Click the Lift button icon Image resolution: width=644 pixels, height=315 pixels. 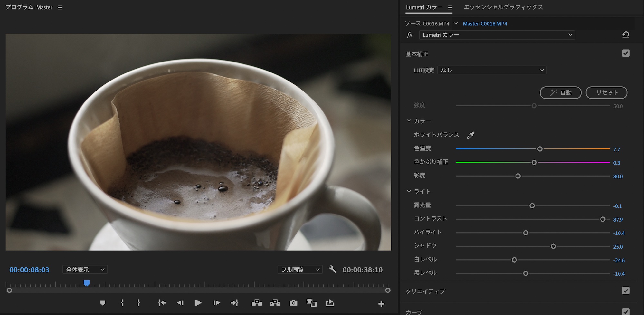(257, 303)
